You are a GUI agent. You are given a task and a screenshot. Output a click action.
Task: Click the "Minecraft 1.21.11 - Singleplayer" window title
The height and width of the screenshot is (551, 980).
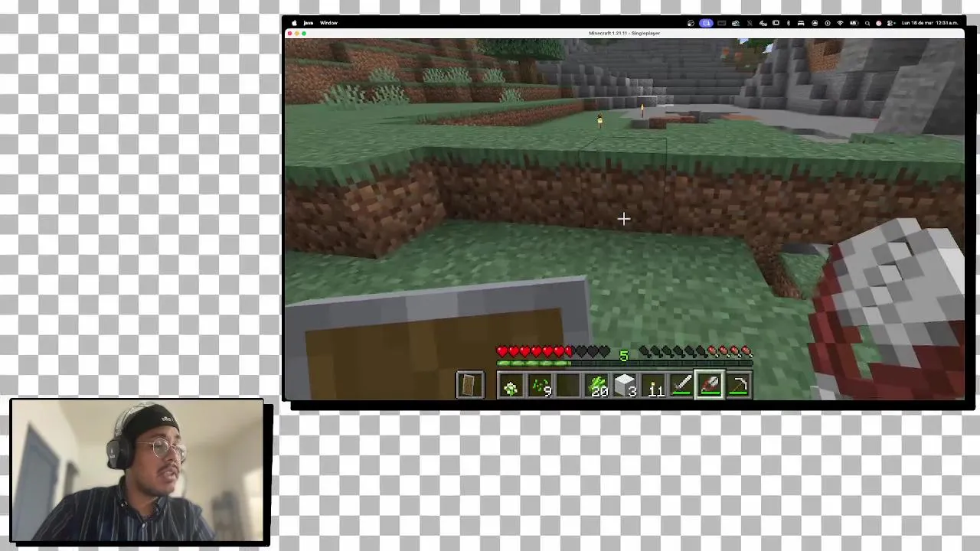[x=624, y=33]
